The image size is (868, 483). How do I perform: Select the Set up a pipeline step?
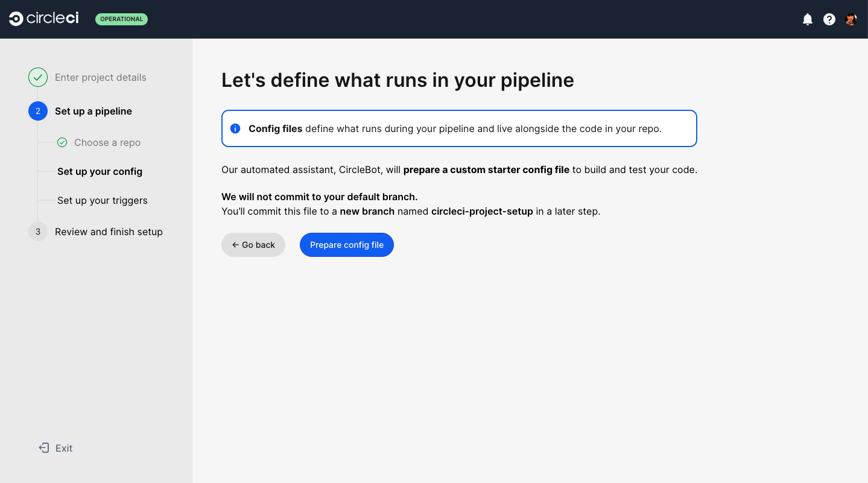coord(93,111)
